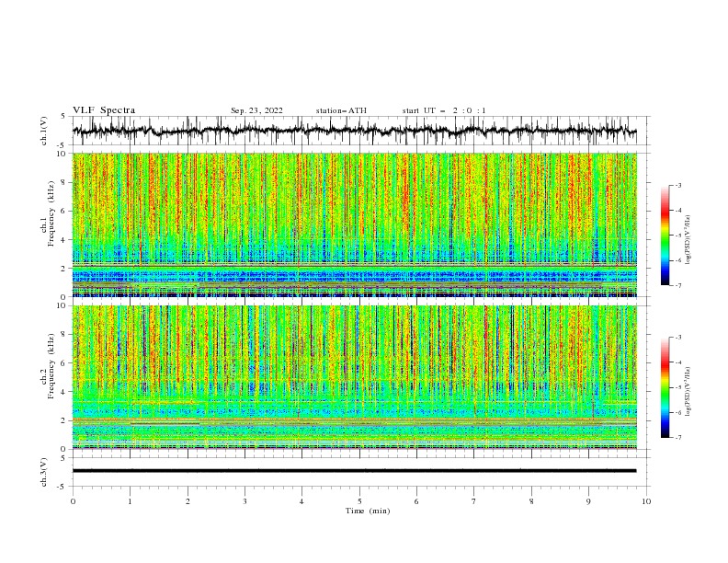Click the time axis tick label '7'
The width and height of the screenshot is (728, 563).
(x=474, y=501)
